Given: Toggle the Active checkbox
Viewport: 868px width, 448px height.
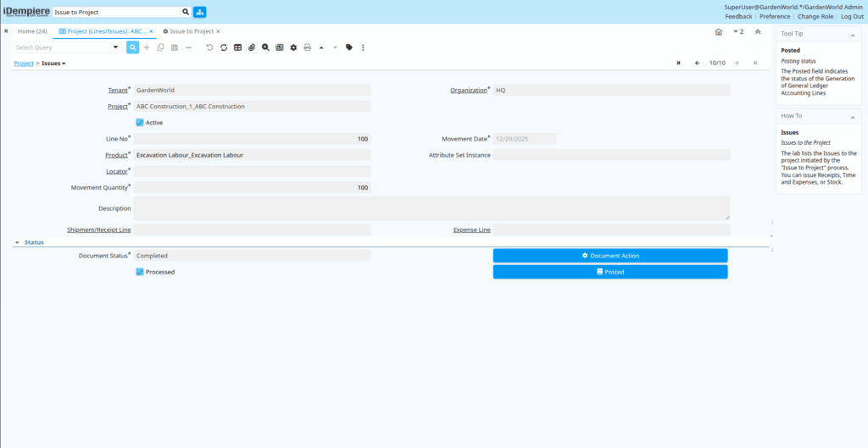Looking at the screenshot, I should (140, 122).
